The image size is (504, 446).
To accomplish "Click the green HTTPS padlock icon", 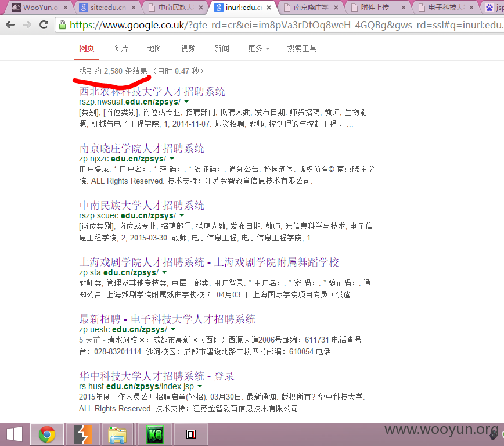I will coord(63,25).
